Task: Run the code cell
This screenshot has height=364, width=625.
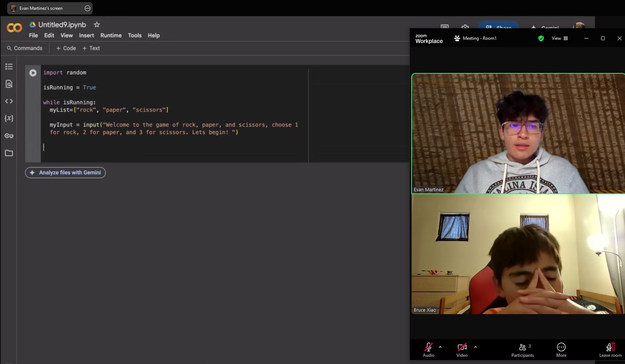Action: [x=33, y=73]
